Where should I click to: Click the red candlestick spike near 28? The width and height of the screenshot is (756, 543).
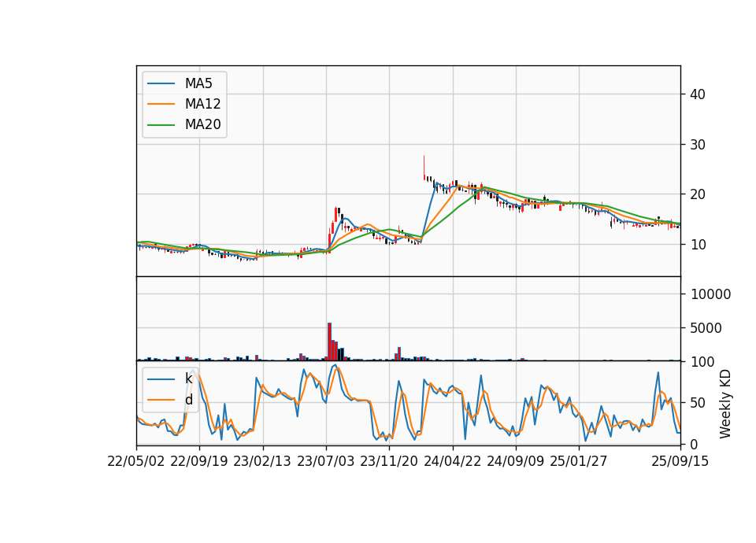point(424,168)
